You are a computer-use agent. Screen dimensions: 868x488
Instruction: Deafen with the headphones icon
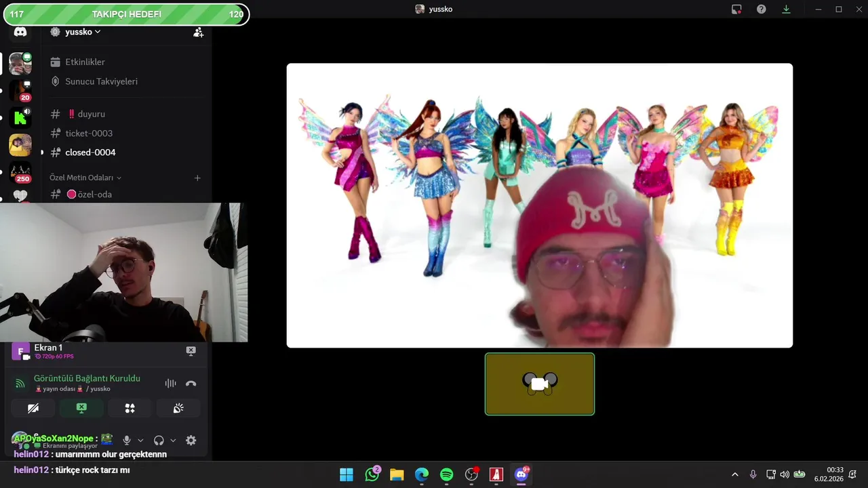[x=159, y=441]
